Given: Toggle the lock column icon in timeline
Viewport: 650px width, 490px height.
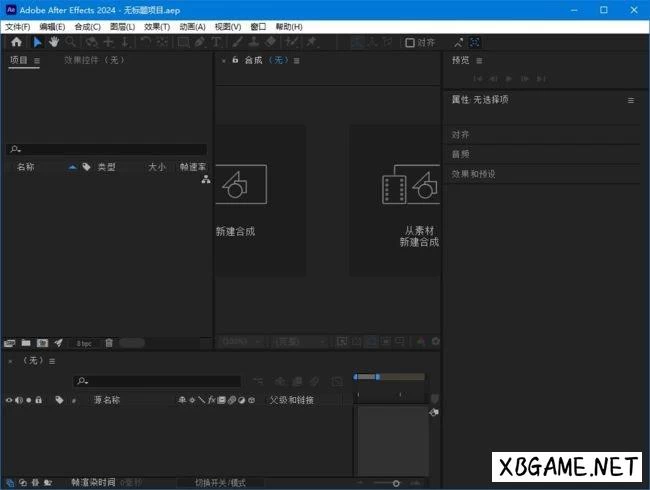Looking at the screenshot, I should pos(38,400).
